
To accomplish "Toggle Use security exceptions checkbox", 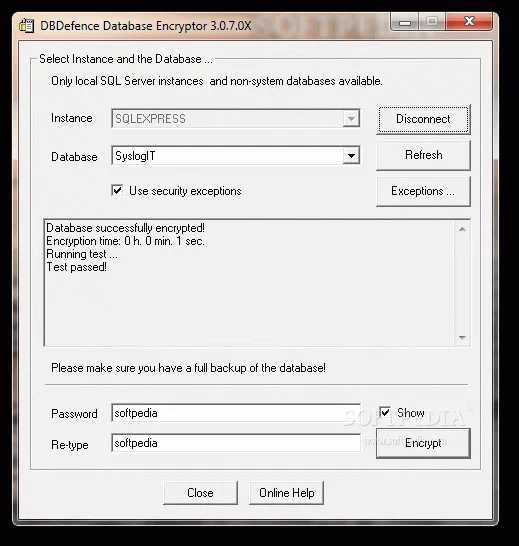I will [x=117, y=191].
